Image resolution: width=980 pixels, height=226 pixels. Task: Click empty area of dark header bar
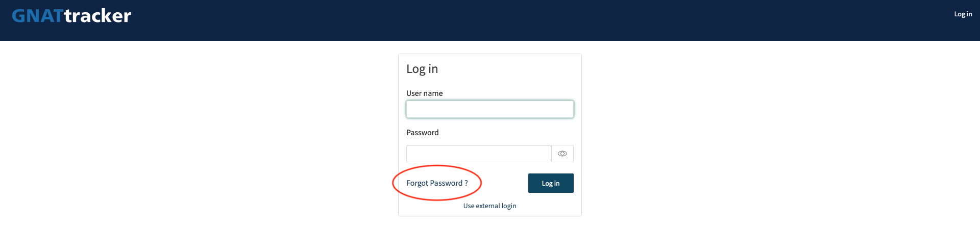(510, 20)
